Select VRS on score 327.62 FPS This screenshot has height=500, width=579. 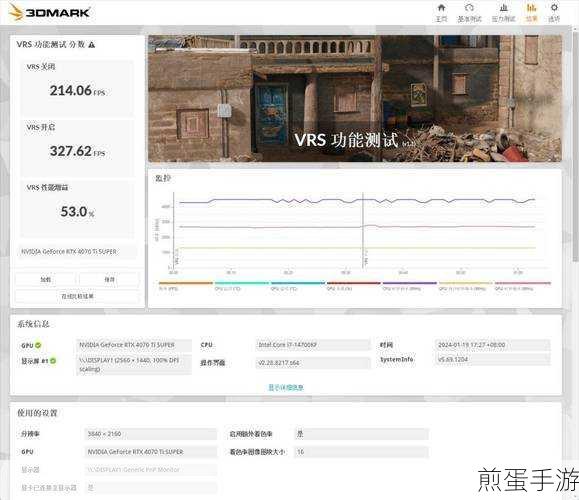tap(78, 151)
